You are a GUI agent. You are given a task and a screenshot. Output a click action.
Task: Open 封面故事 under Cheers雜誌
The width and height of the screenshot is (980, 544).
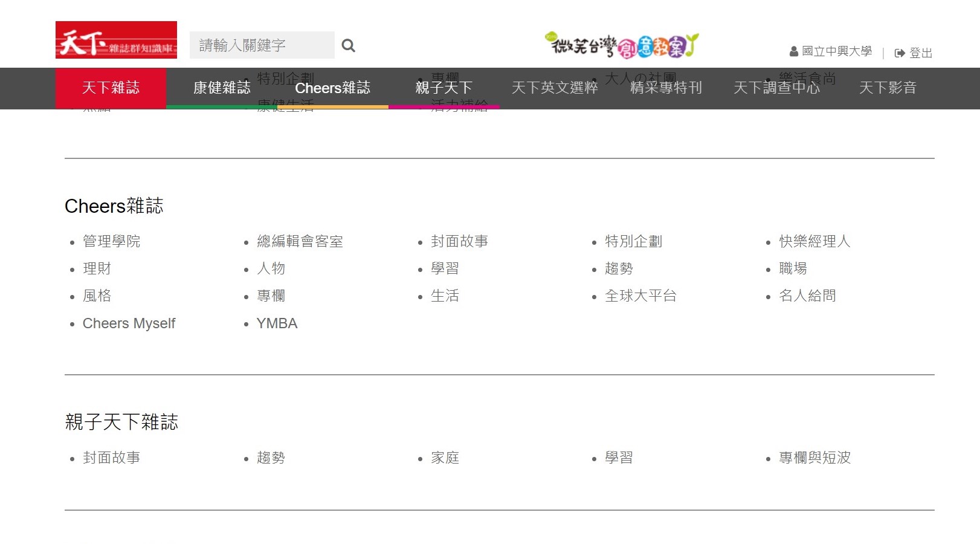click(x=459, y=242)
